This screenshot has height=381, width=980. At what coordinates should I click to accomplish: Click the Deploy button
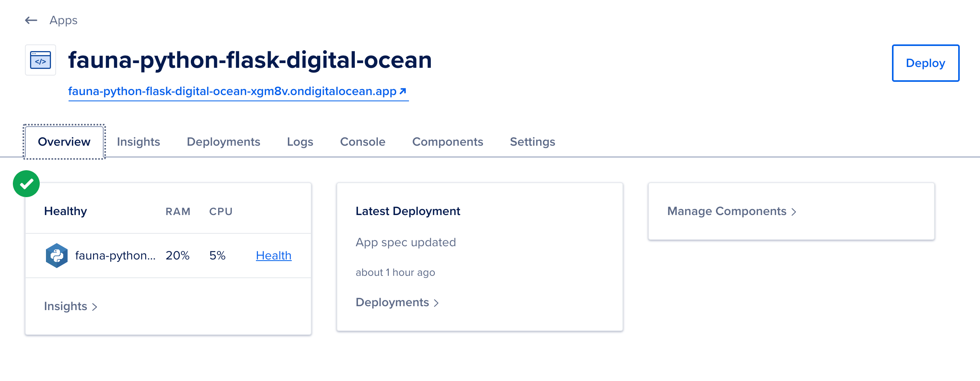coord(925,63)
